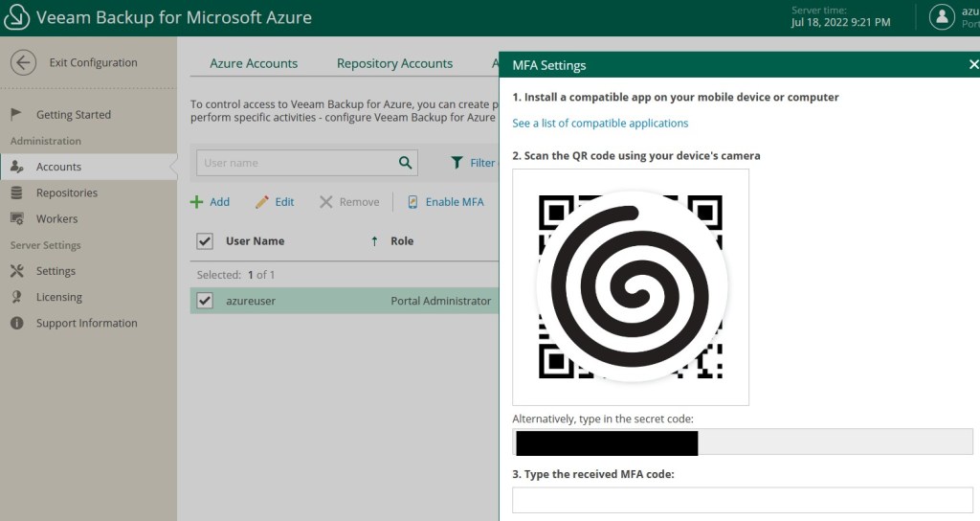Open Repositories in the sidebar
Screen dimensions: 980x521
pyautogui.click(x=67, y=193)
